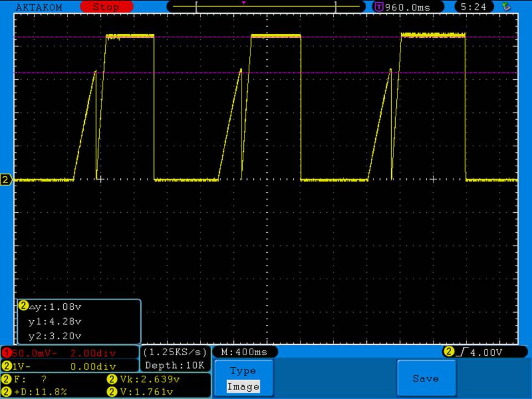The height and width of the screenshot is (399, 532).
Task: Toggle the red Stop run state indicator
Action: pyautogui.click(x=105, y=7)
